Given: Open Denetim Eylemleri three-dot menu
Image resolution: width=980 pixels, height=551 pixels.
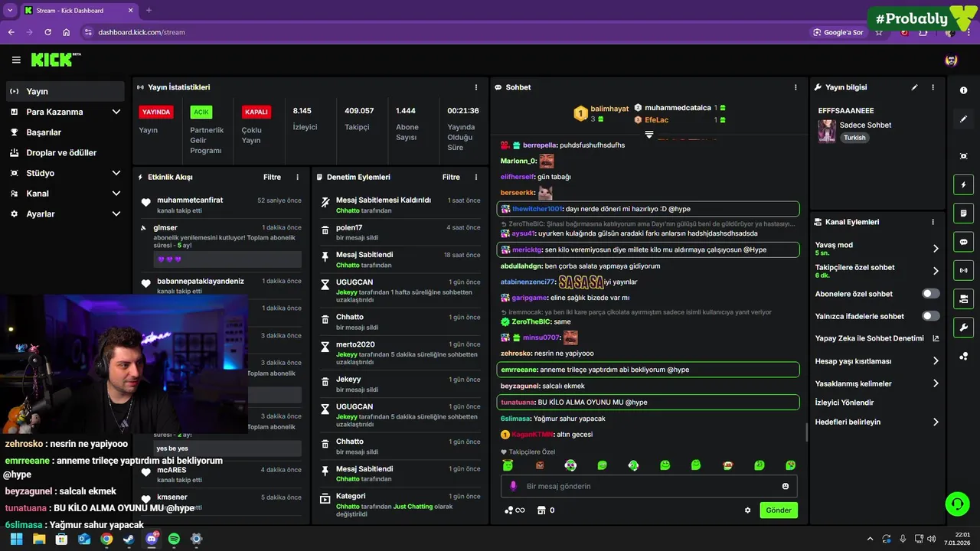Looking at the screenshot, I should coord(476,177).
